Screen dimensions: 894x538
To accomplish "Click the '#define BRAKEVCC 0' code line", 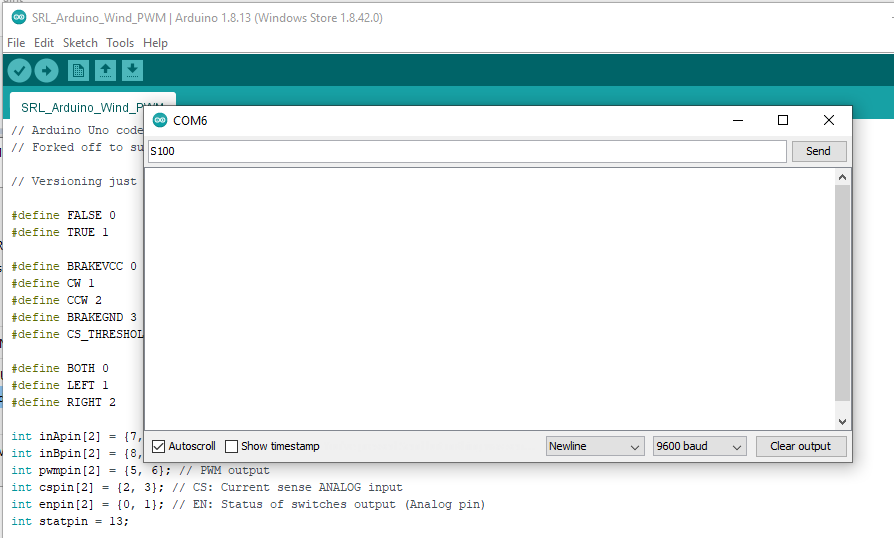I will click(x=74, y=266).
